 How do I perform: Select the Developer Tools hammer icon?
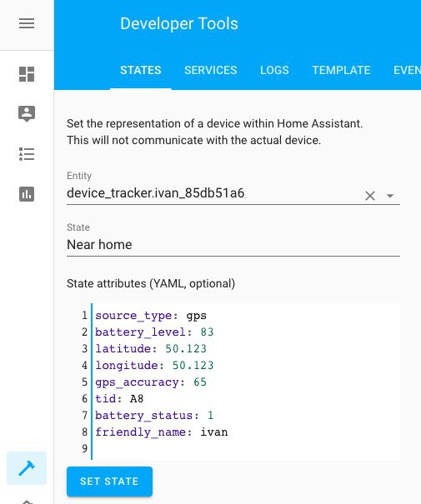pyautogui.click(x=27, y=468)
